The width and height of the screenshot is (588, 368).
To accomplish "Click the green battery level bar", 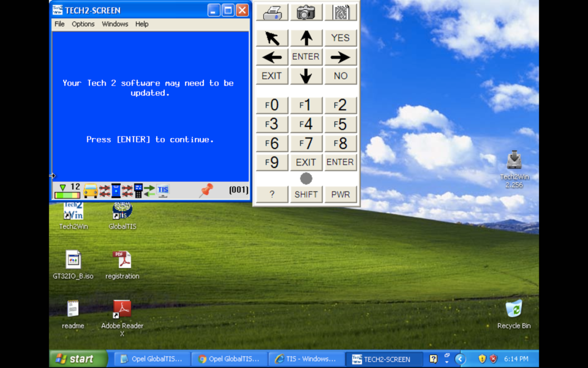I will 67,195.
